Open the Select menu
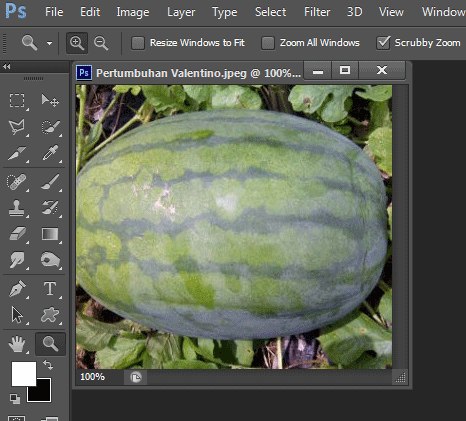Screen dimensions: 466x421 [x=270, y=12]
